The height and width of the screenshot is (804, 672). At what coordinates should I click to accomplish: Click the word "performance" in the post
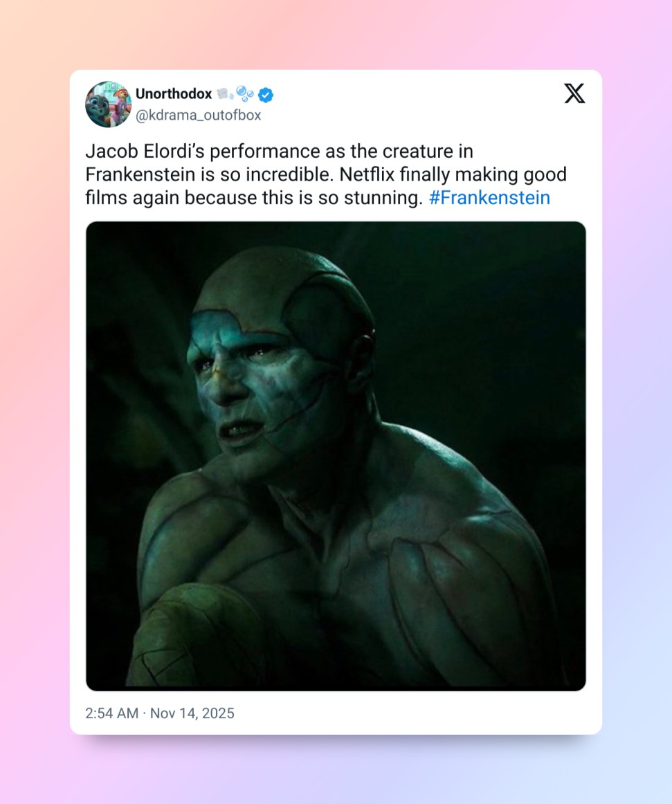tap(248, 151)
